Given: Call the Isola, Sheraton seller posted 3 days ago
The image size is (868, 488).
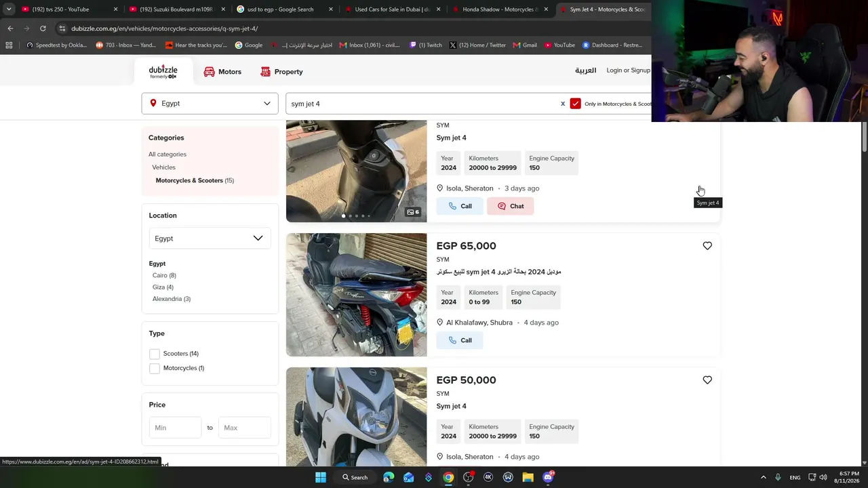Looking at the screenshot, I should point(460,206).
